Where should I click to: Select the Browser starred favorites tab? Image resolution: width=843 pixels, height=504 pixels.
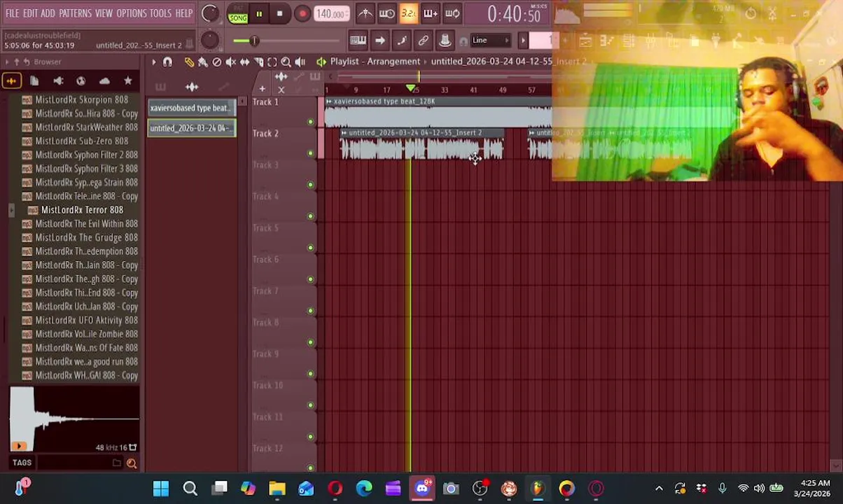pyautogui.click(x=127, y=81)
